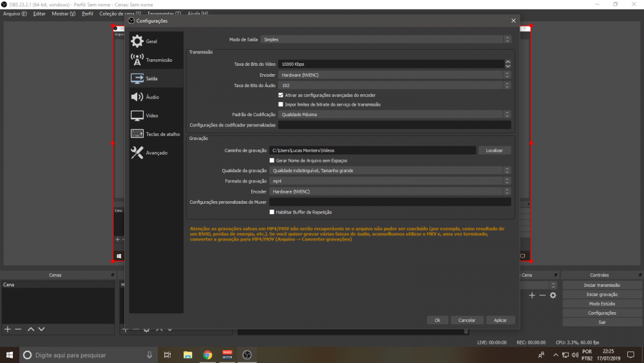The height and width of the screenshot is (363, 644).
Task: Open File Explorer from the taskbar
Action: 187,355
